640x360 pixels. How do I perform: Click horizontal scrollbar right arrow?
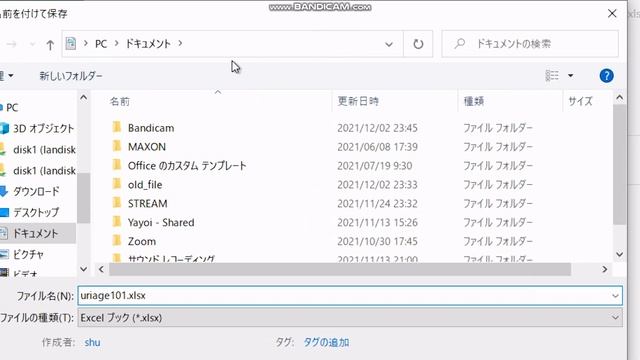[604, 269]
